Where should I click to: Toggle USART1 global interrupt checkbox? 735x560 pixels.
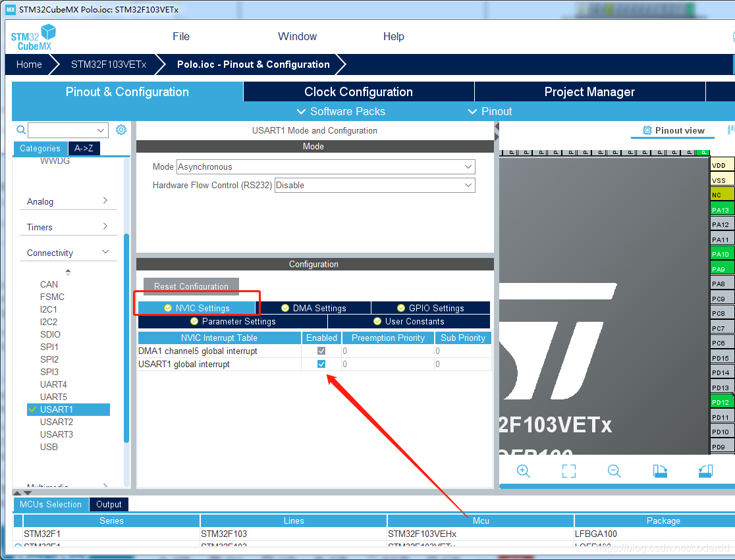321,364
